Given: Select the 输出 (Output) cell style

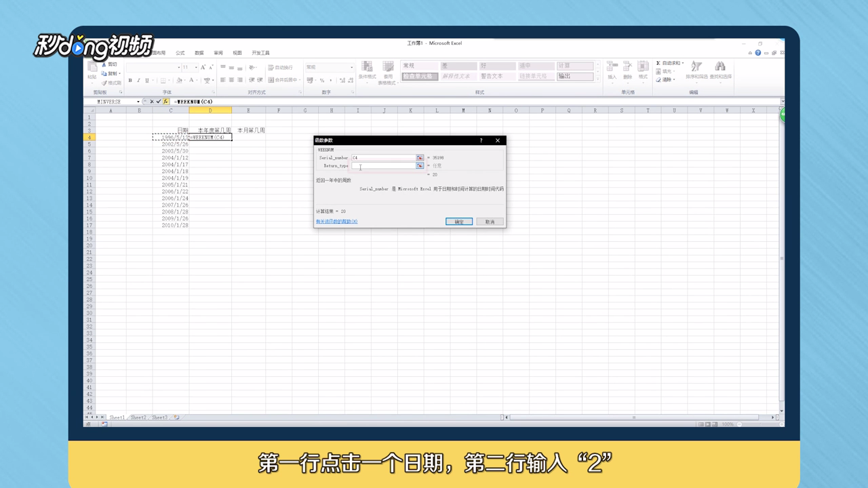Looking at the screenshot, I should coord(575,76).
